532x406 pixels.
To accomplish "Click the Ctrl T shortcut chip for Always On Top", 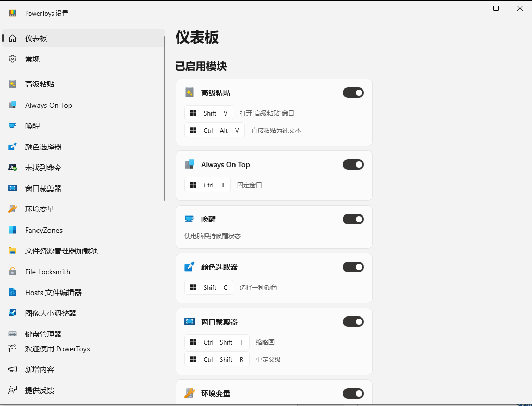I will point(207,184).
